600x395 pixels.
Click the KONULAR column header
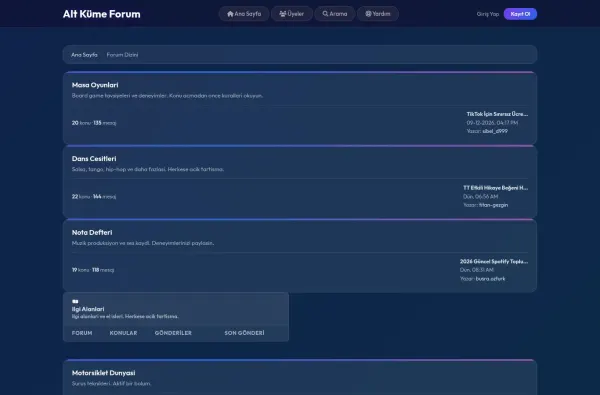tap(123, 333)
